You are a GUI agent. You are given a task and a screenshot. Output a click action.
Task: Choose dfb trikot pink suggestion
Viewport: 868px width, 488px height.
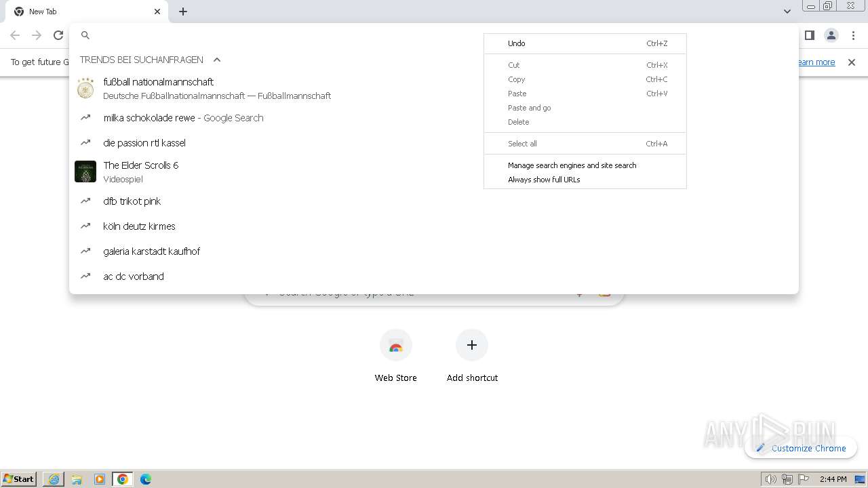coord(434,201)
